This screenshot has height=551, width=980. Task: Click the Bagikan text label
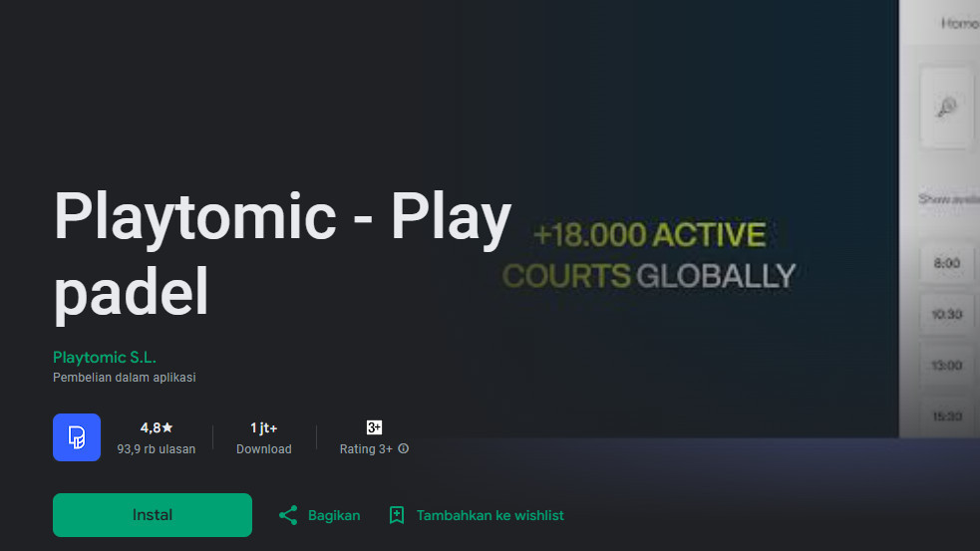coord(334,515)
